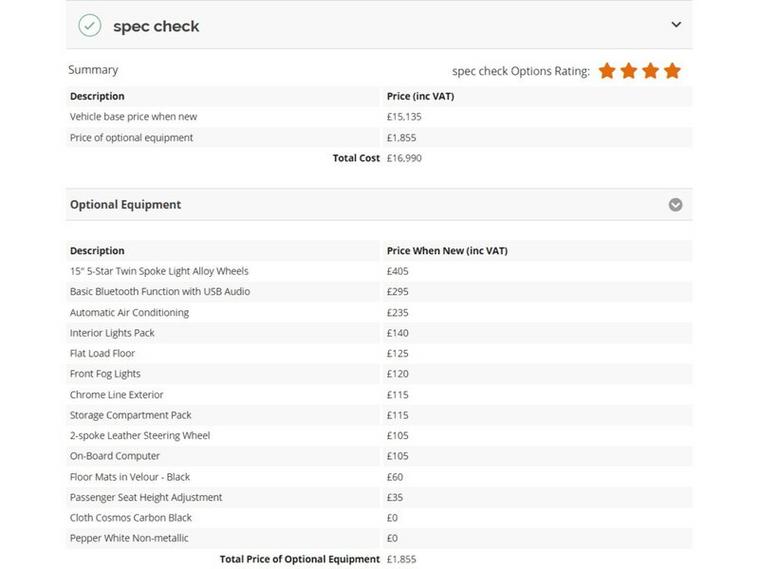Collapse the spec check section chevron
Viewport: 759px width, 569px height.
(676, 24)
